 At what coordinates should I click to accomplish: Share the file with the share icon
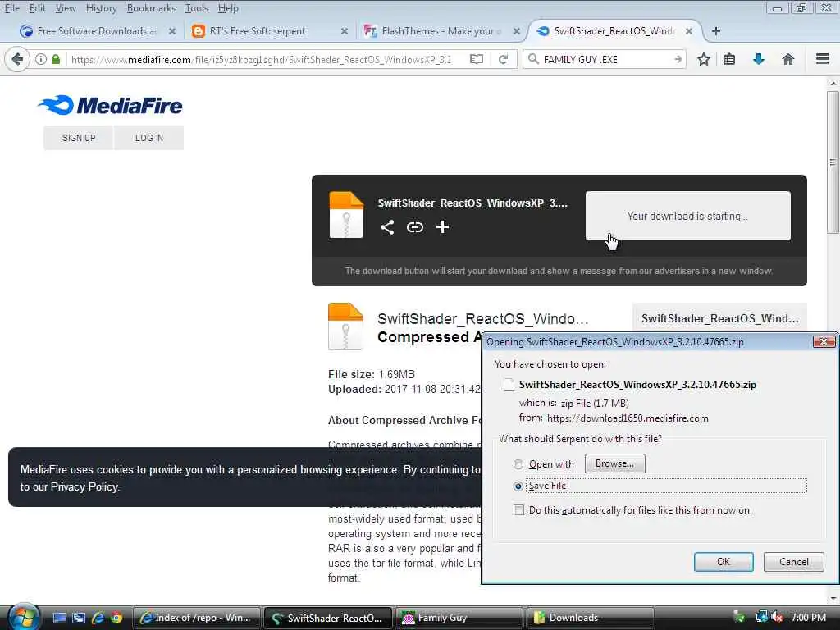click(x=387, y=227)
